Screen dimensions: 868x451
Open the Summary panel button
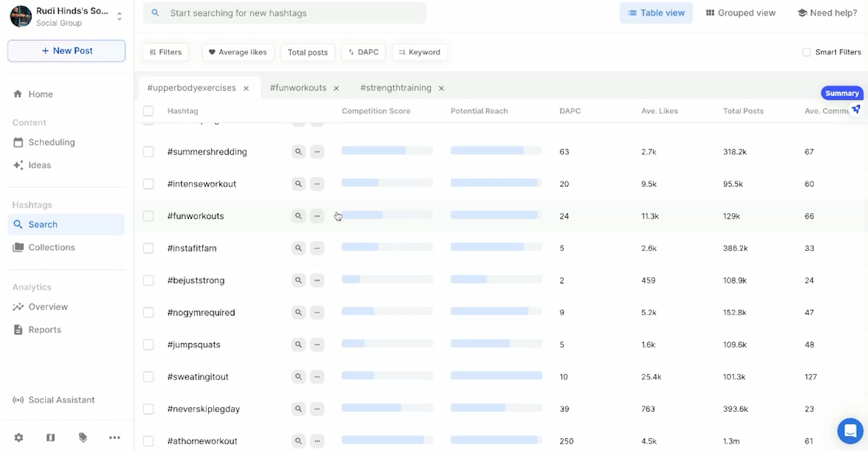tap(842, 93)
